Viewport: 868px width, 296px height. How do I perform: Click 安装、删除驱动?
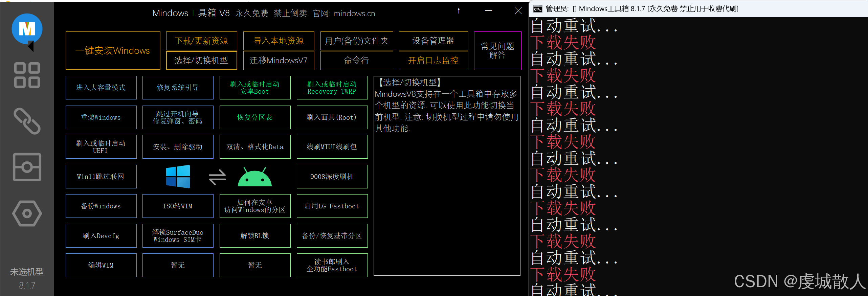[x=178, y=147]
